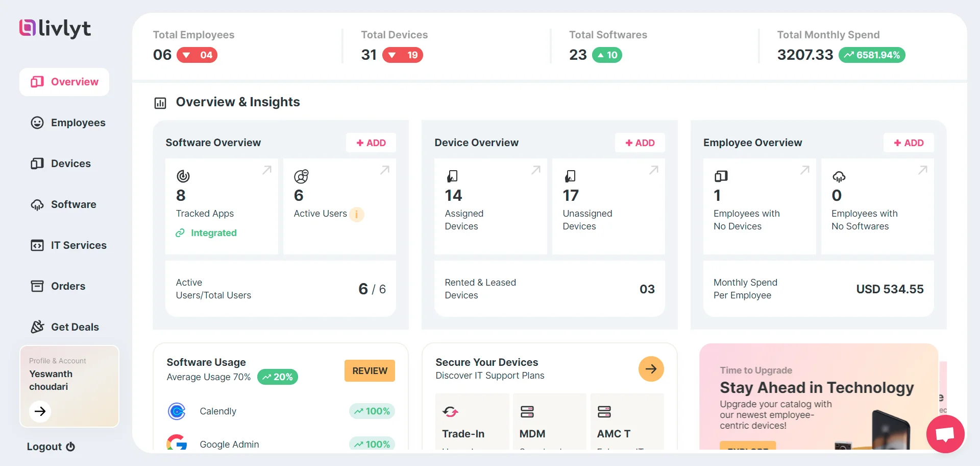Click the Active Users info icon
Viewport: 980px width, 466px height.
[x=356, y=214]
